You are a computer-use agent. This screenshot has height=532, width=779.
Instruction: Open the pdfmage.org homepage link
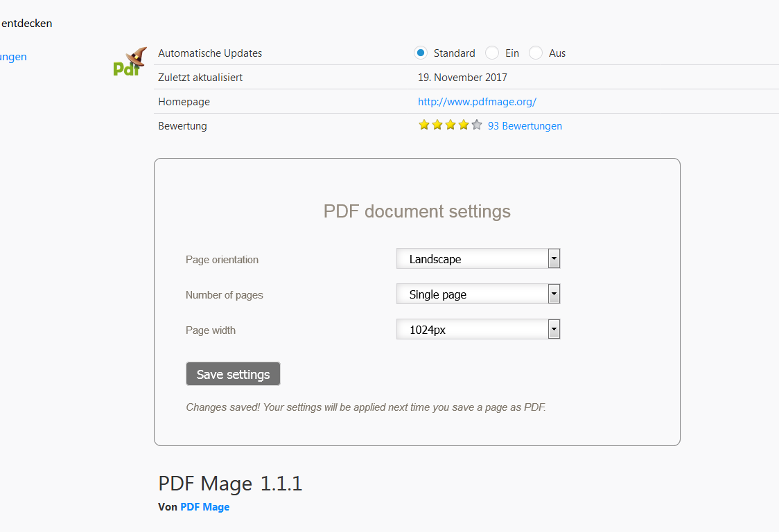point(477,102)
